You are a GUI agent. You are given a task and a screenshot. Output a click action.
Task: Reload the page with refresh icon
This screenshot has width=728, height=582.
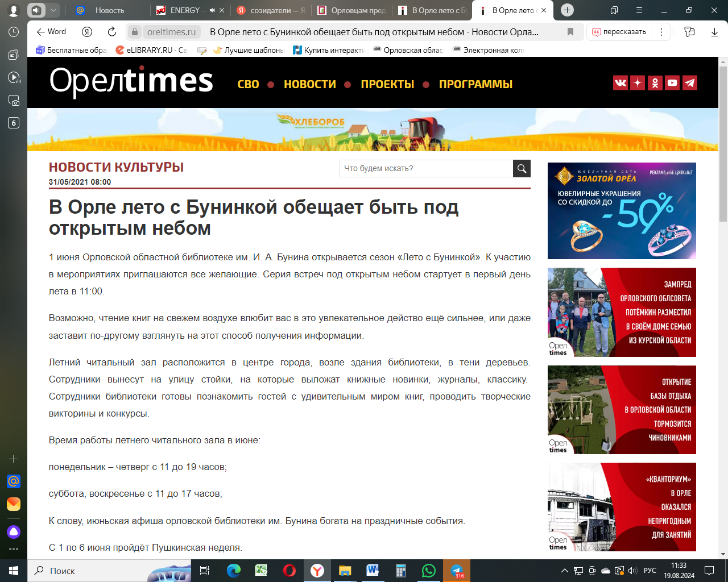coord(112,32)
